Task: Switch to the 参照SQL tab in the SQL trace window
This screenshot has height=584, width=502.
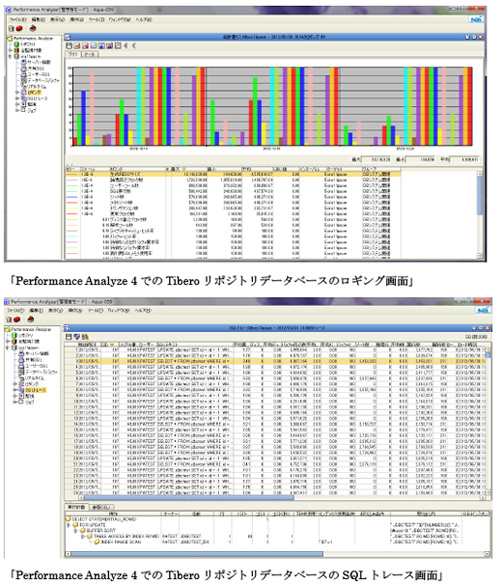Action: click(101, 507)
